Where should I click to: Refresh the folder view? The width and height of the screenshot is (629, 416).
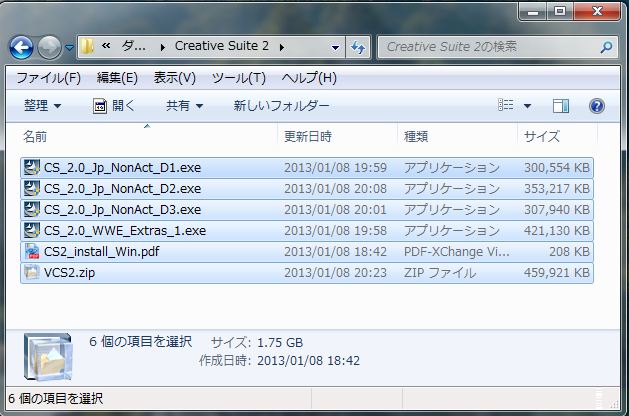pyautogui.click(x=358, y=47)
